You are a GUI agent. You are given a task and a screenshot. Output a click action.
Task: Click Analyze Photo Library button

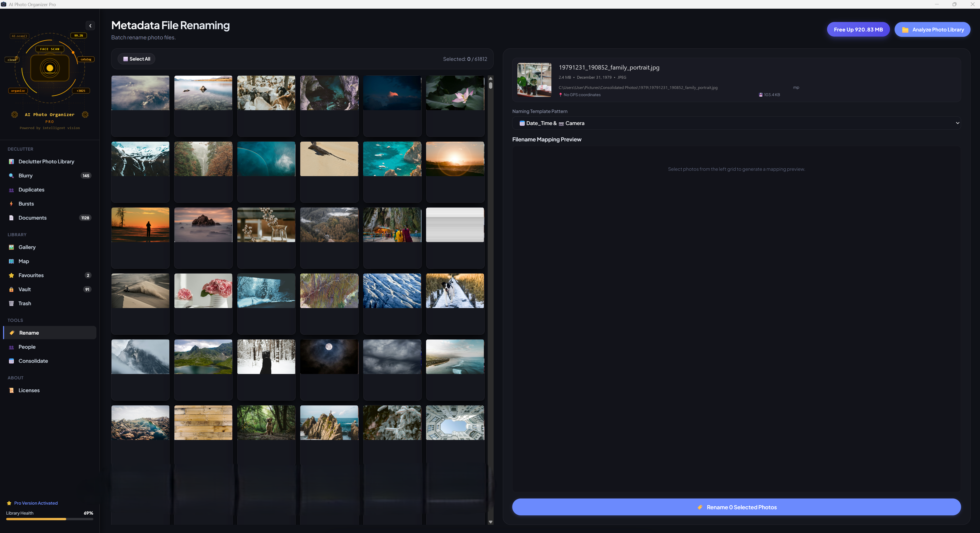tap(932, 30)
